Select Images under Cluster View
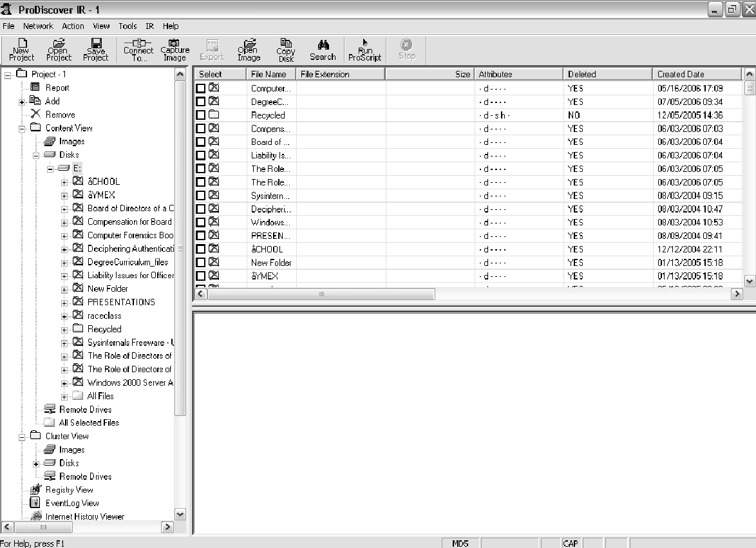 [71, 449]
